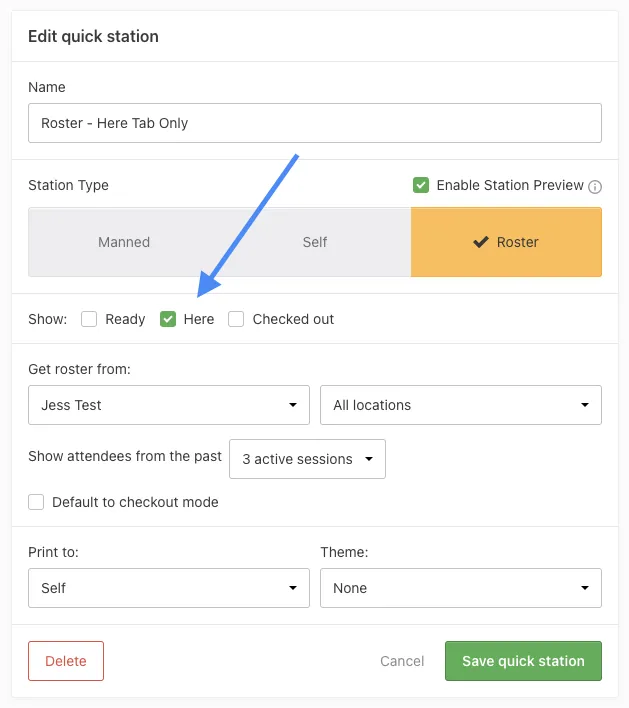
Task: Open the Print to dropdown showing Self
Action: point(168,588)
